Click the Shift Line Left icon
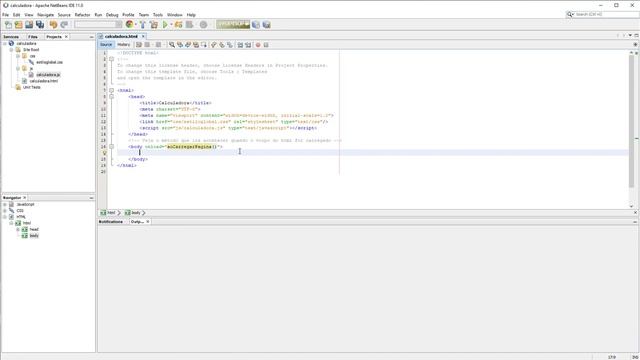Viewport: 640px width, 360px height. coord(240,44)
